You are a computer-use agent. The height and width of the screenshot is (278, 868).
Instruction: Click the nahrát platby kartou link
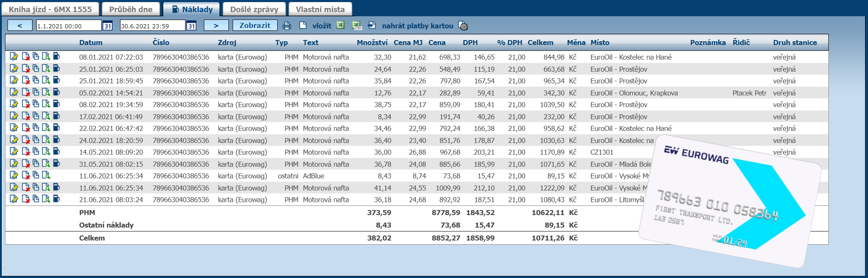pyautogui.click(x=417, y=26)
